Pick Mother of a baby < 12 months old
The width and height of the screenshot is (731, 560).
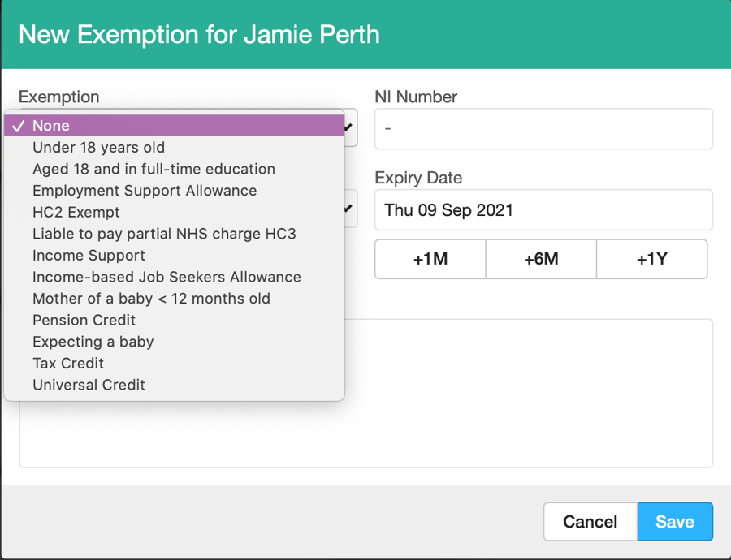(x=151, y=299)
